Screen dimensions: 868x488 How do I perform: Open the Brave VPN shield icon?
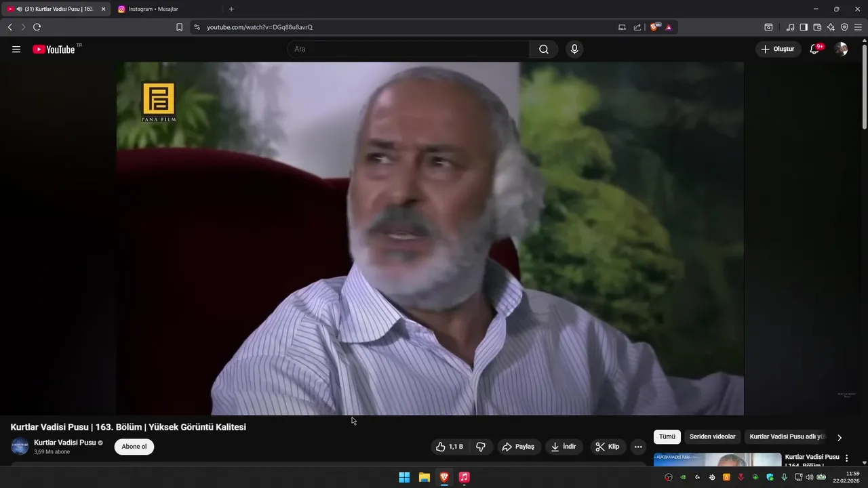[844, 27]
